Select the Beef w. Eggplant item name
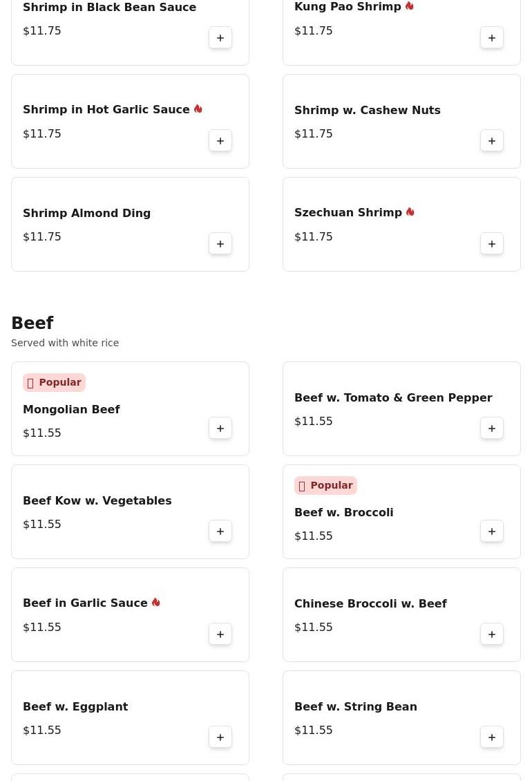This screenshot has width=532, height=781. (x=75, y=706)
